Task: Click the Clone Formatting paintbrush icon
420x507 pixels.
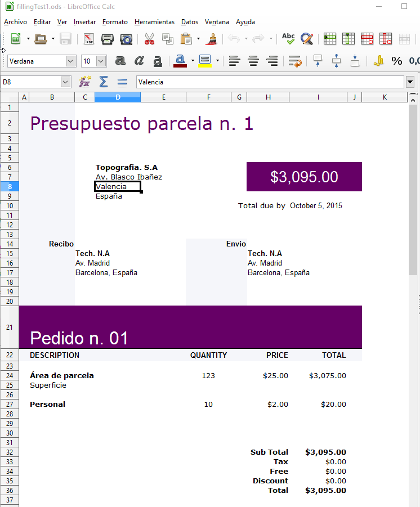Action: [212, 39]
